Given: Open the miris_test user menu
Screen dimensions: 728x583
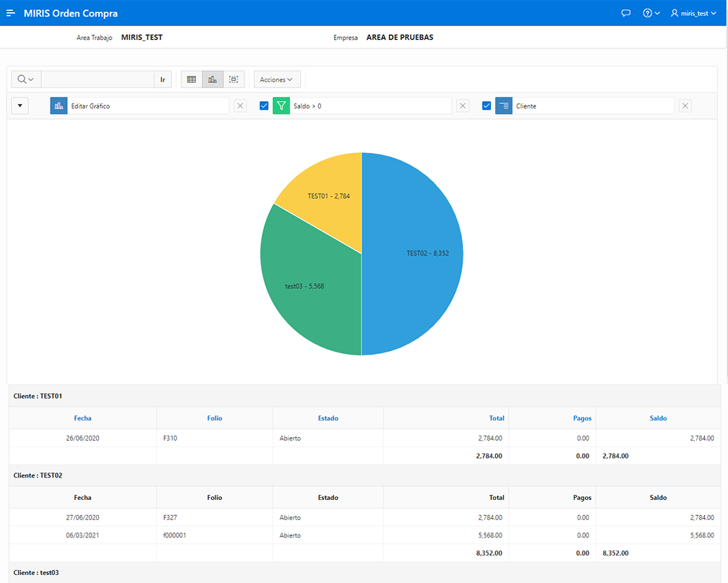Looking at the screenshot, I should coord(693,13).
